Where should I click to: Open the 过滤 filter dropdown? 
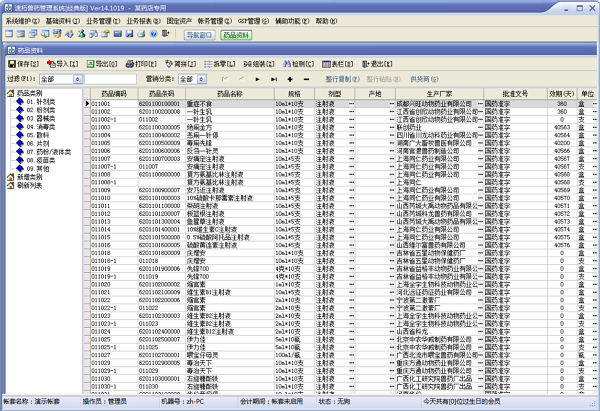[78, 79]
